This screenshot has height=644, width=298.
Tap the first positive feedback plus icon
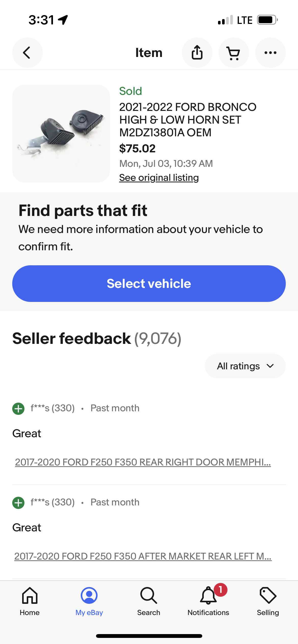pyautogui.click(x=18, y=409)
